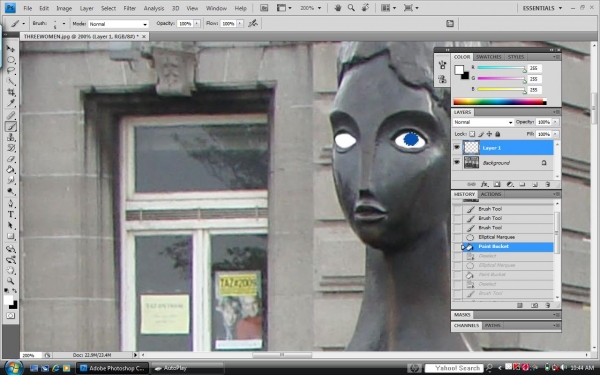Select Layer 1 in Layers panel
Image resolution: width=600 pixels, height=375 pixels.
[508, 148]
